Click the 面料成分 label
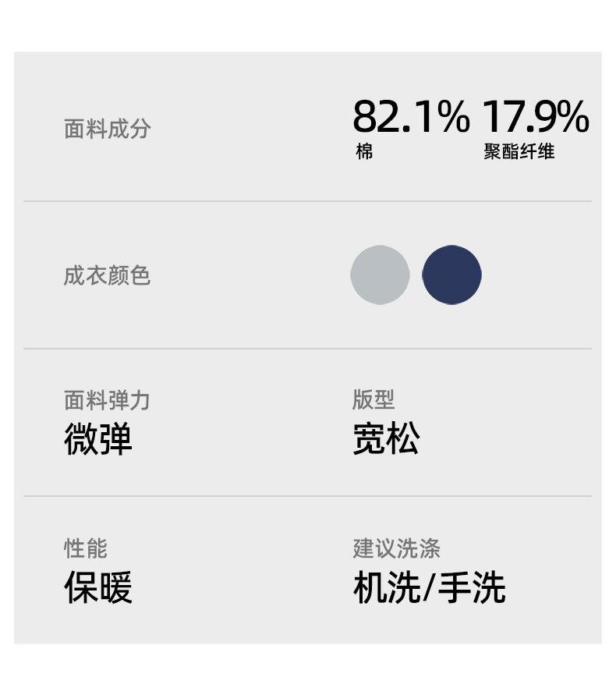The width and height of the screenshot is (616, 695). pyautogui.click(x=107, y=129)
